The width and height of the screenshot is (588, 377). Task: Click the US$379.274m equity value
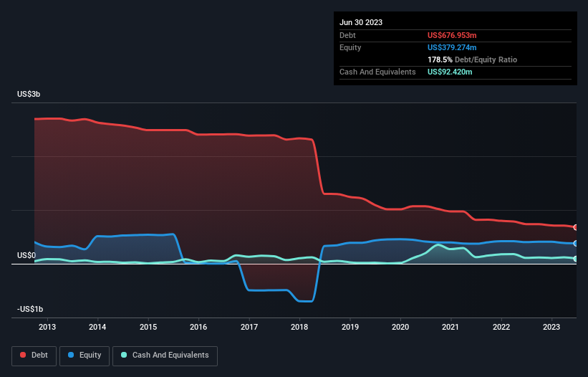point(452,47)
